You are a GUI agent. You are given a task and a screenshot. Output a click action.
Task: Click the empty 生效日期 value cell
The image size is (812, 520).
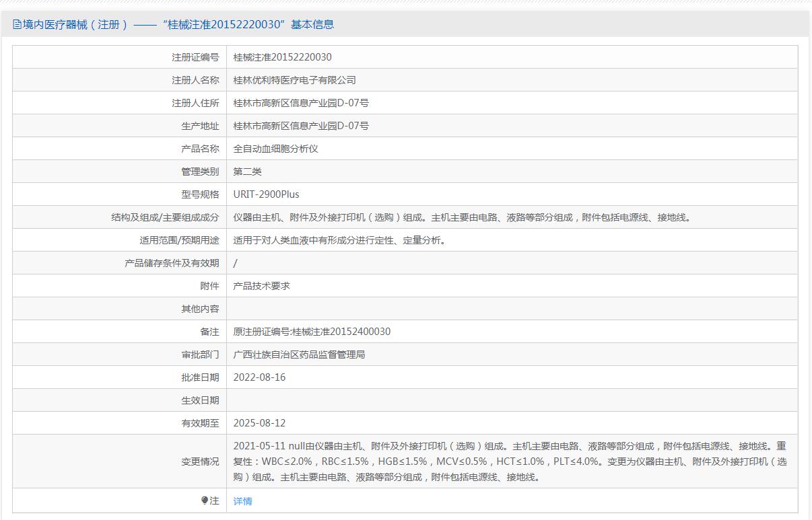tap(512, 400)
